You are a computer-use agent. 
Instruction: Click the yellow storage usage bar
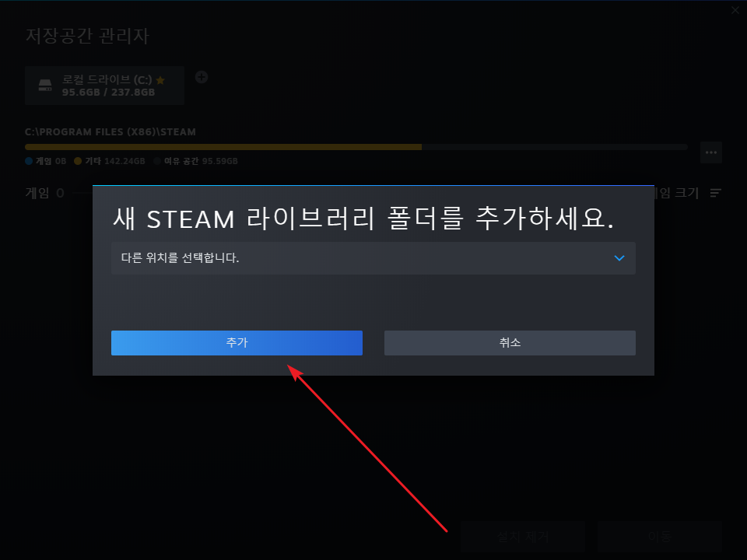click(x=223, y=147)
